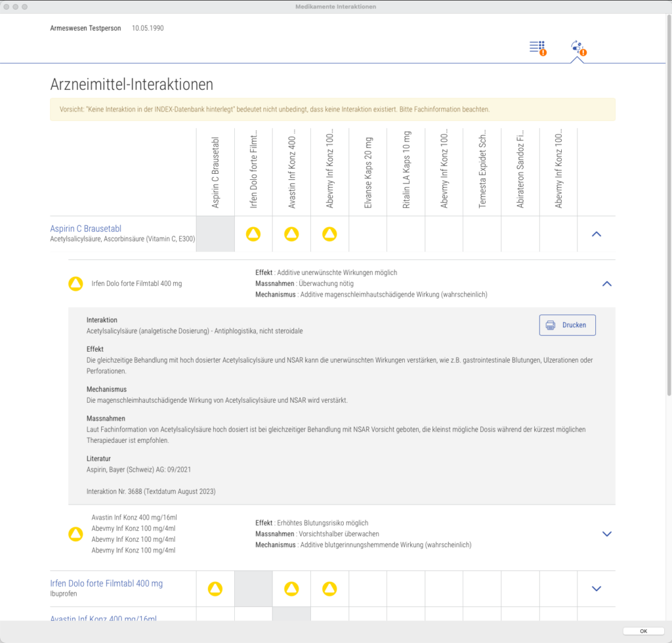Click warning icon beside Avastin/Abevmy group entry
The width and height of the screenshot is (672, 643).
76,534
